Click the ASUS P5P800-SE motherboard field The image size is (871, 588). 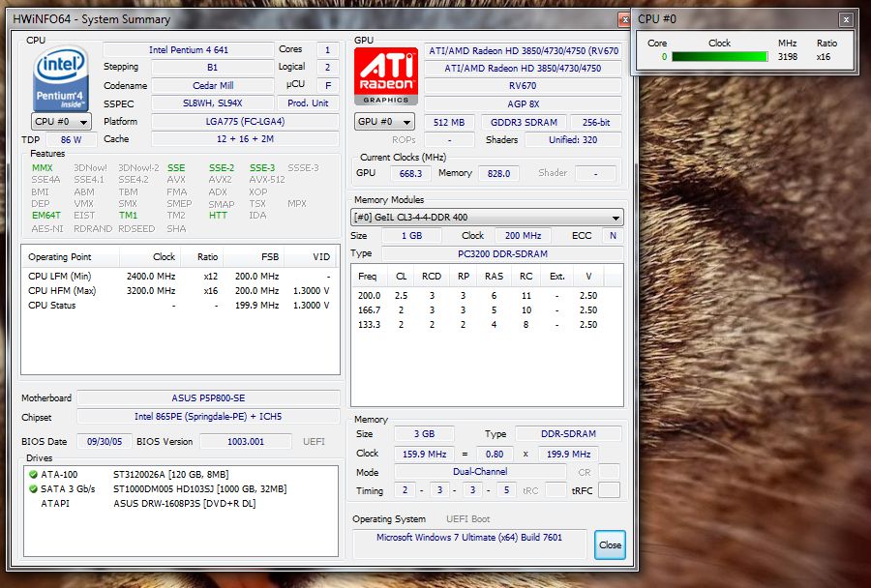[x=208, y=398]
